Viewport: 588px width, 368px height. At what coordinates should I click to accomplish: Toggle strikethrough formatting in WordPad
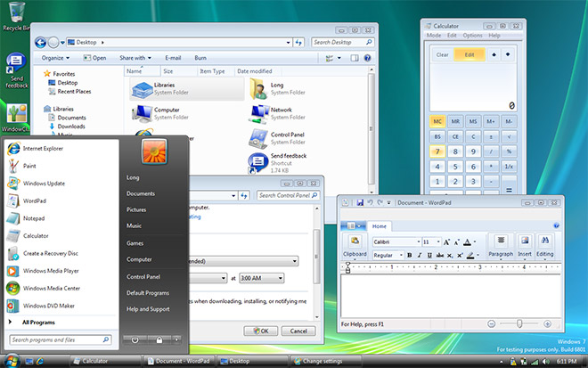(440, 255)
